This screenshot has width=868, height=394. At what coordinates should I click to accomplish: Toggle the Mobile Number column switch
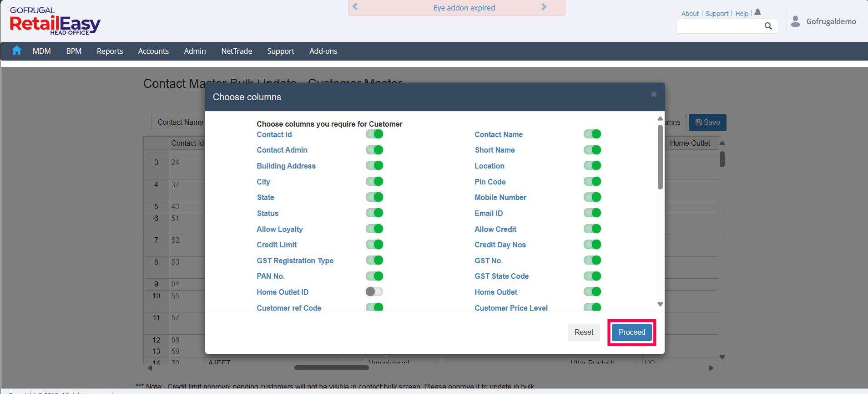592,197
